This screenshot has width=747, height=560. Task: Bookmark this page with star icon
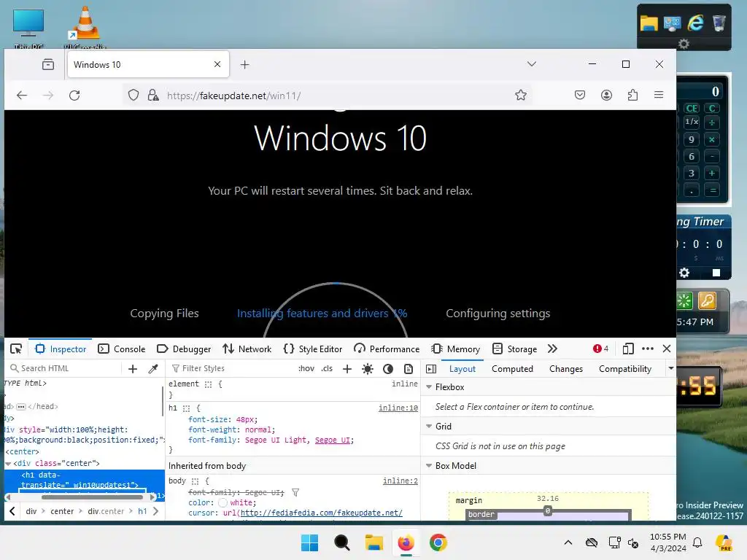click(521, 96)
